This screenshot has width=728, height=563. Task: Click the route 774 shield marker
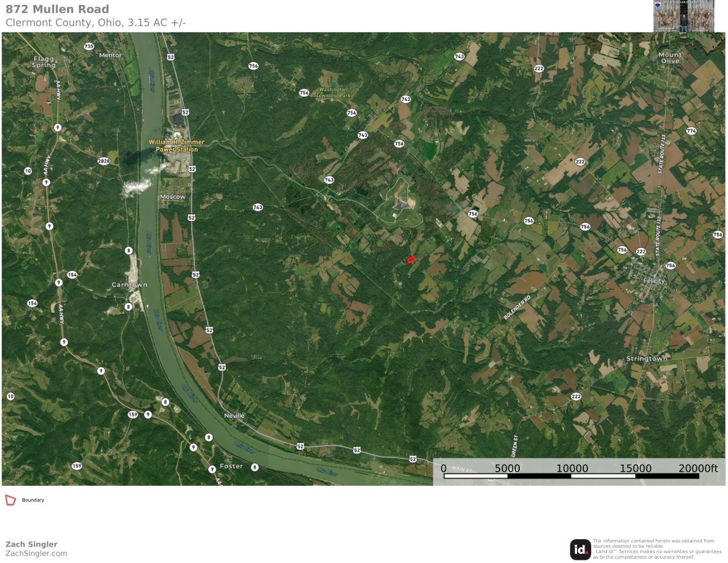tap(691, 131)
